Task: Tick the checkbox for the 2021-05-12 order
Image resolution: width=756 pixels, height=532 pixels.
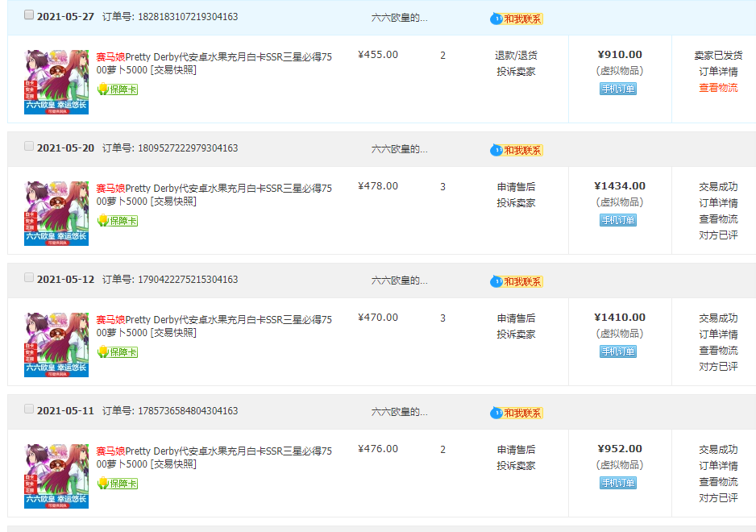Action: 29,278
